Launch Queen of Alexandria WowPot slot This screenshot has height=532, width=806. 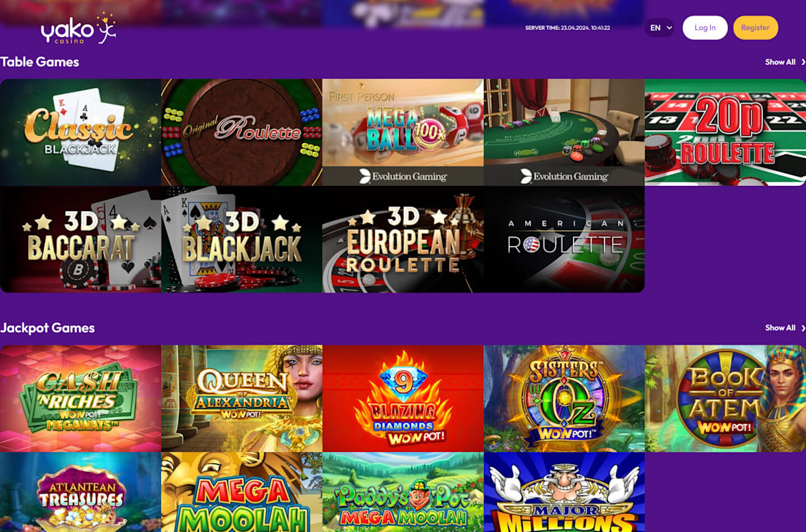(242, 398)
